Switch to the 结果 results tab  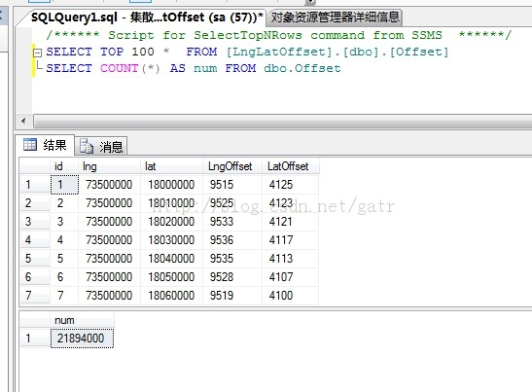coord(45,145)
